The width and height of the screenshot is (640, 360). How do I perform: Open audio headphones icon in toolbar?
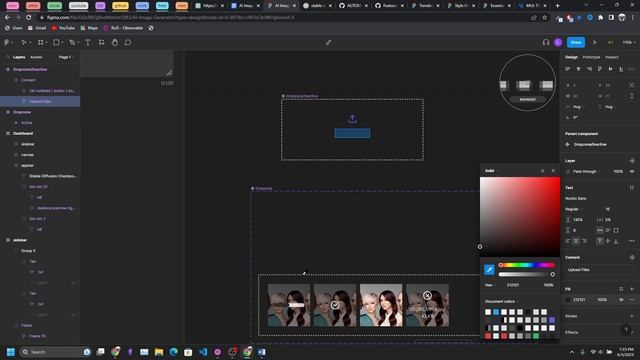546,42
